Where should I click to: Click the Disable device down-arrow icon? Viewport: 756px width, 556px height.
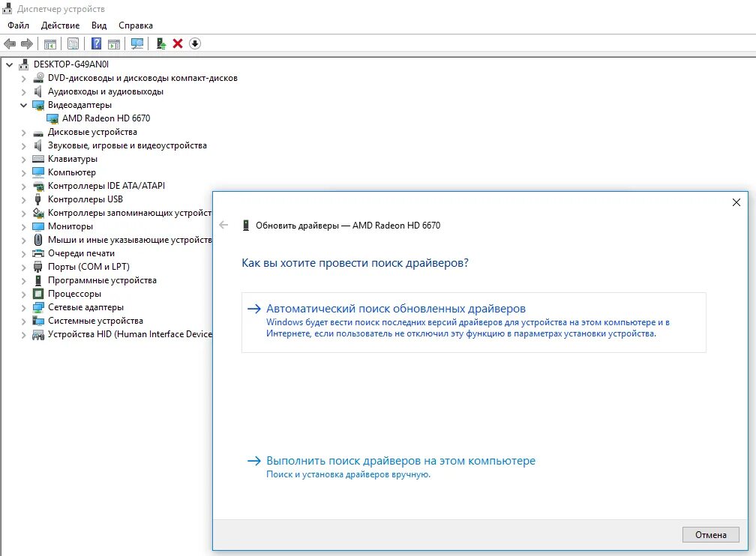pyautogui.click(x=195, y=44)
